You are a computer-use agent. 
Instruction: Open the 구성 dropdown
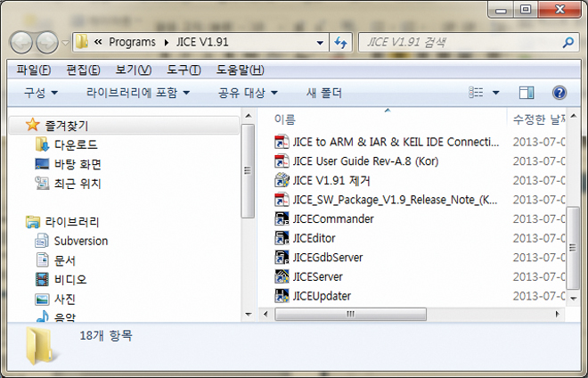[41, 93]
